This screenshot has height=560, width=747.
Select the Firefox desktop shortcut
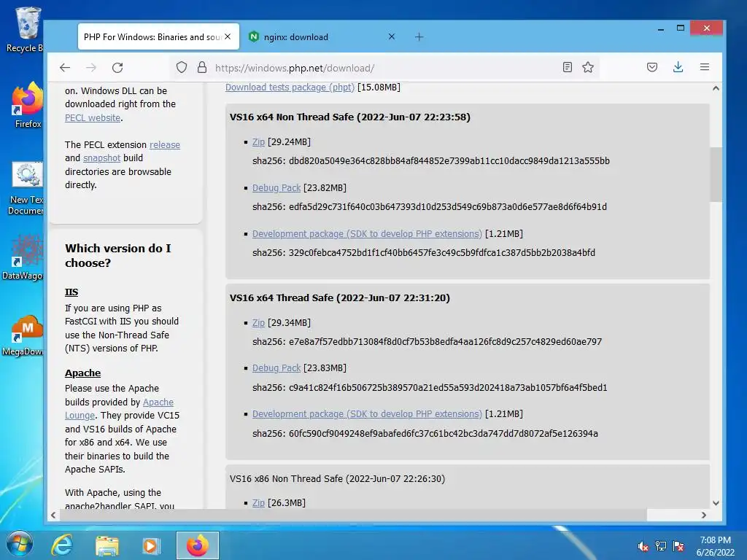coord(28,105)
